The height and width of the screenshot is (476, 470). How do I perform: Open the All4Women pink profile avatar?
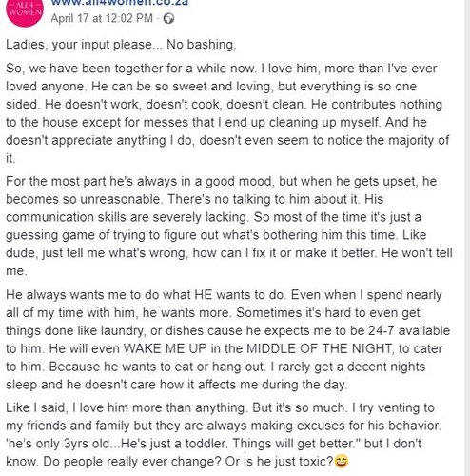[24, 11]
